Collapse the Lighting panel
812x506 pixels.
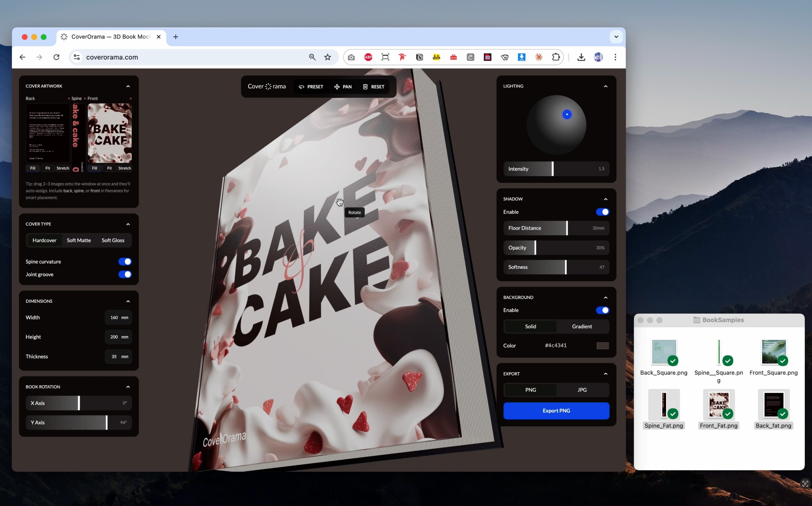(x=605, y=86)
